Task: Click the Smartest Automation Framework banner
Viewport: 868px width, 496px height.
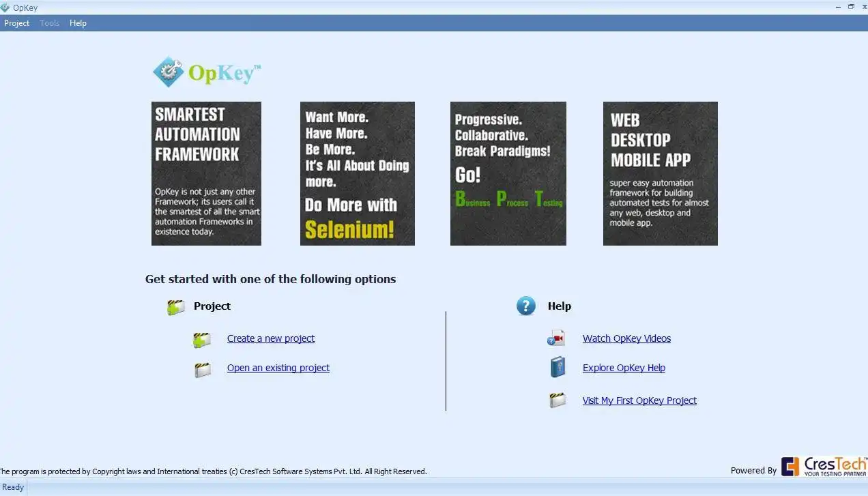Action: click(x=206, y=173)
